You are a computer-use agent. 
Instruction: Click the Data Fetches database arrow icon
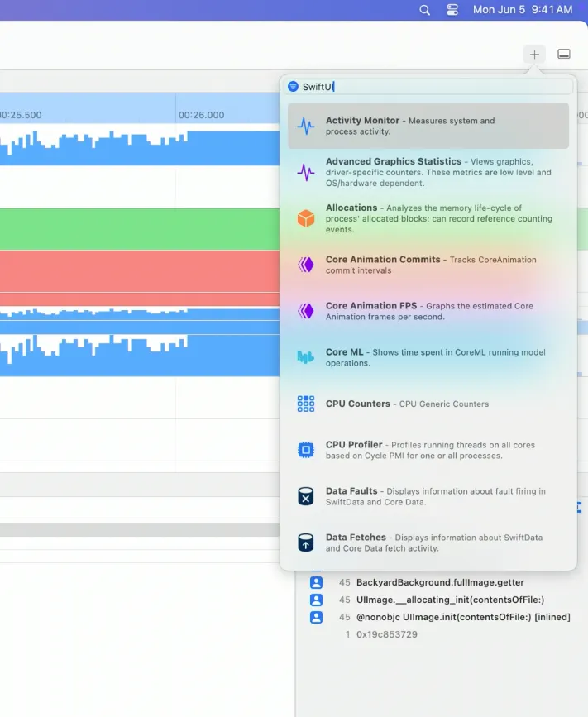(x=306, y=543)
